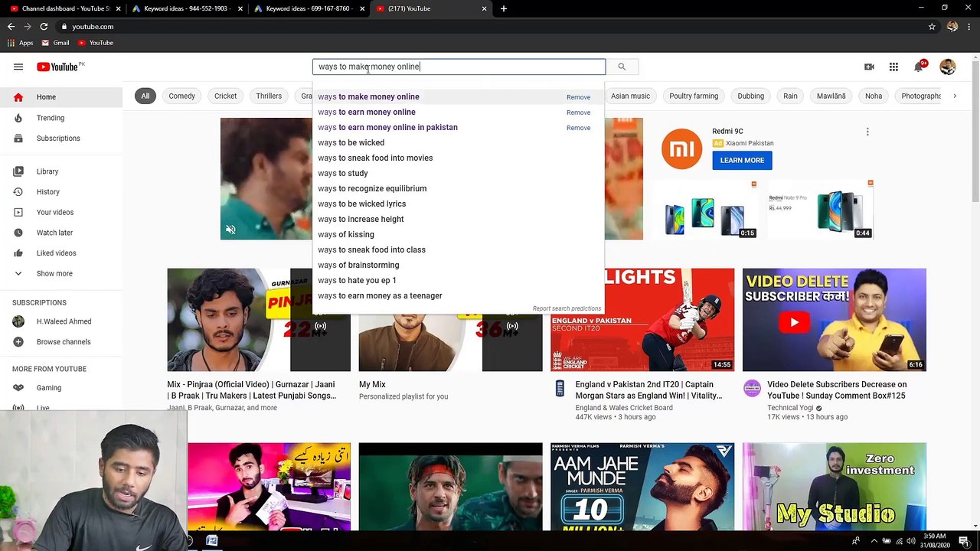The height and width of the screenshot is (551, 980).
Task: Choose suggestion 'ways to study'
Action: (x=458, y=174)
